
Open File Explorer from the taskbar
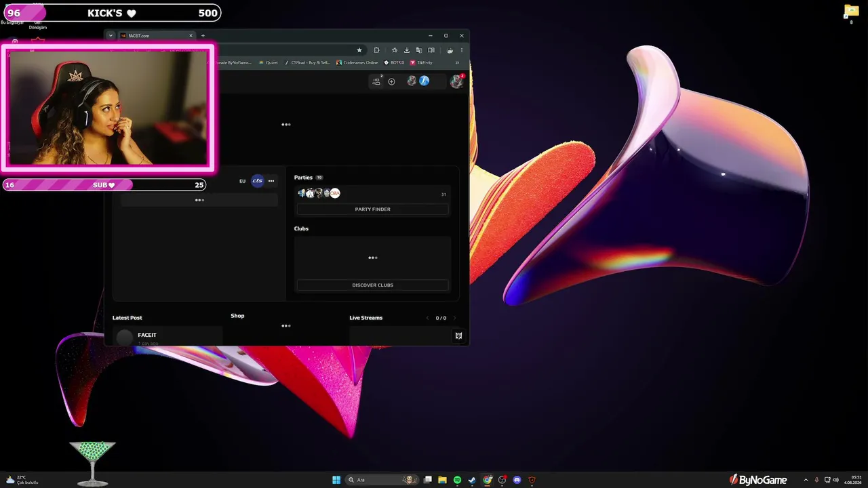coord(442,480)
